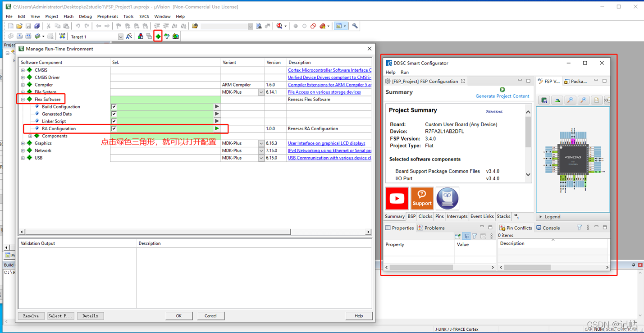Open the Peripherals menu
Image resolution: width=644 pixels, height=333 pixels.
click(x=108, y=16)
